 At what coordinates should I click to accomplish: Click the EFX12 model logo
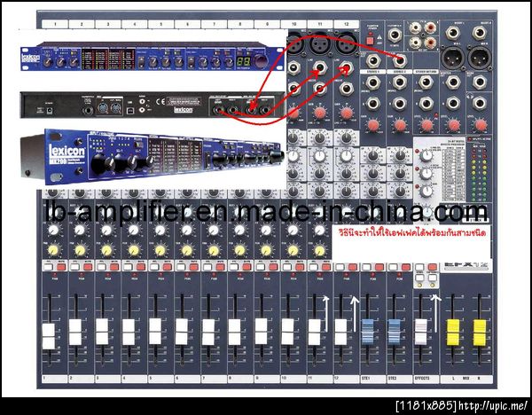pyautogui.click(x=466, y=265)
